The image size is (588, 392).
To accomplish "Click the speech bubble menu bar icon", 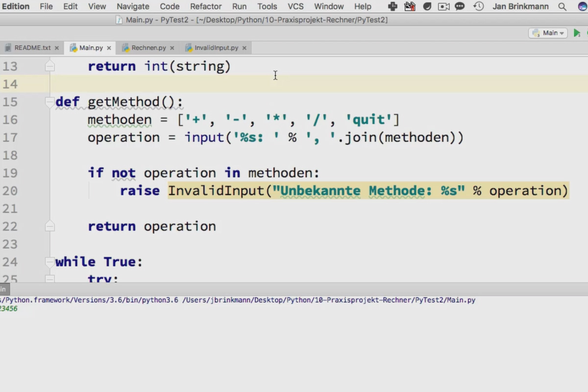I will [x=460, y=6].
